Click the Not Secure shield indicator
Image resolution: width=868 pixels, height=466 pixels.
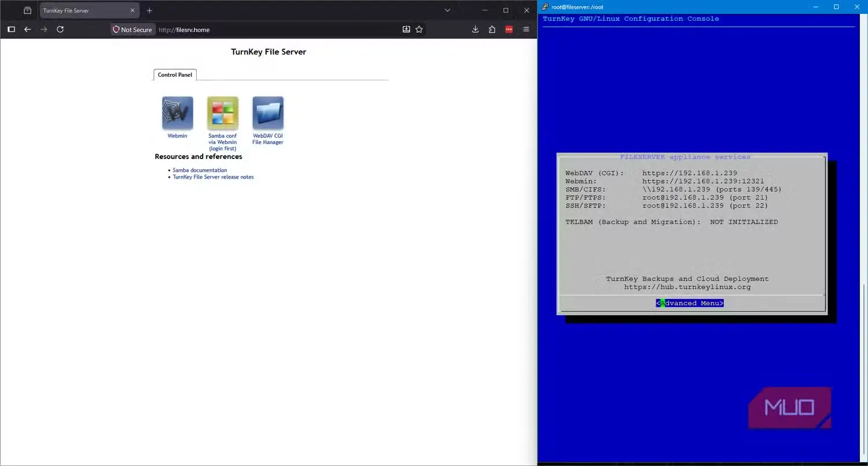(x=133, y=29)
